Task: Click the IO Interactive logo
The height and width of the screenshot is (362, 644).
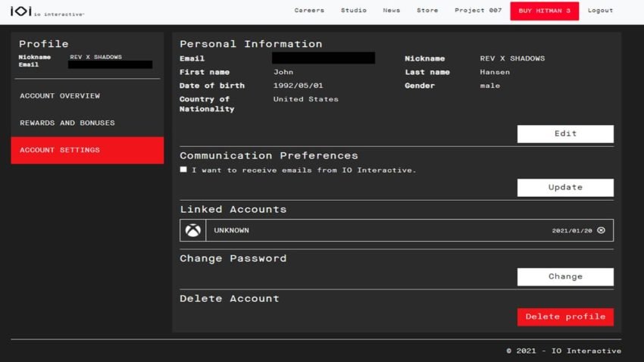Action: 47,11
